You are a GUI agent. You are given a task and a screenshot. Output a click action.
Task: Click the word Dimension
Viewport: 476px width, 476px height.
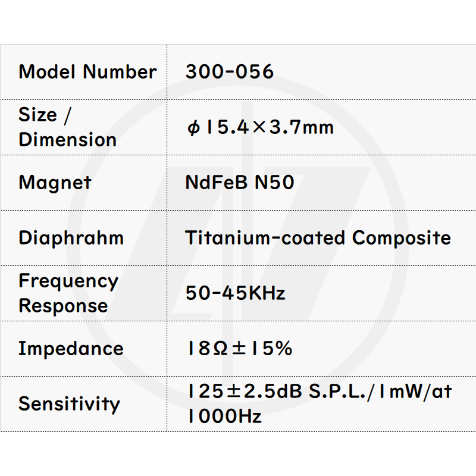coord(67,140)
